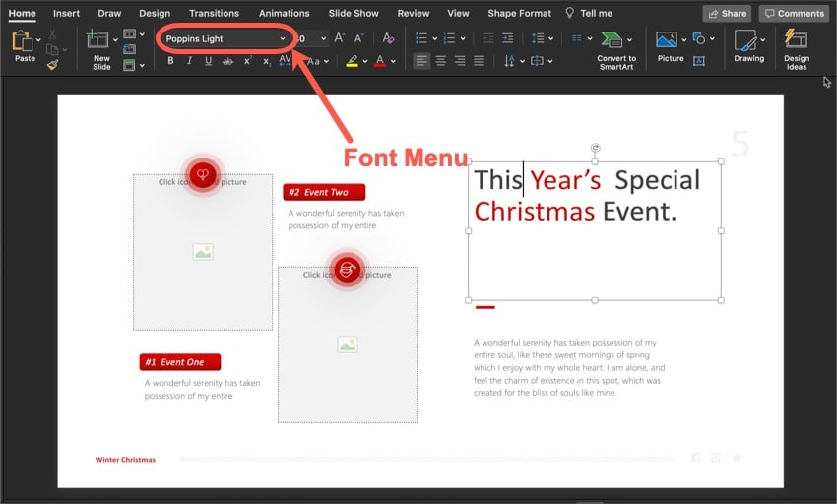Expand the font size dropdown
This screenshot has width=837, height=504.
[324, 38]
